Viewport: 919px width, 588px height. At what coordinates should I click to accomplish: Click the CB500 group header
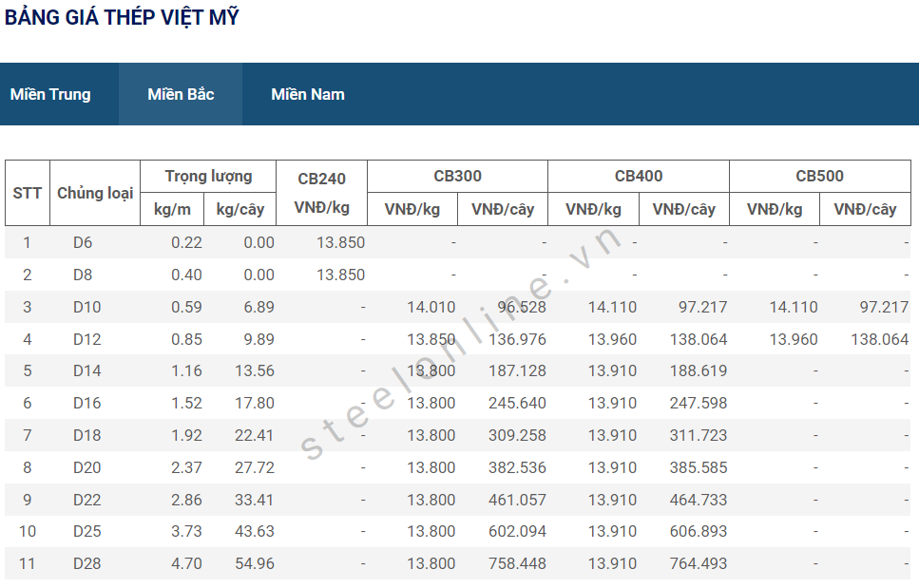pos(820,177)
